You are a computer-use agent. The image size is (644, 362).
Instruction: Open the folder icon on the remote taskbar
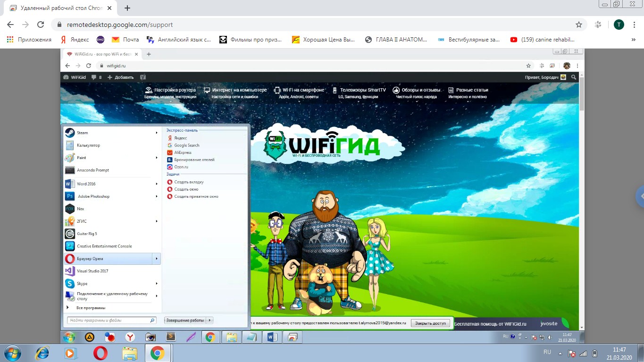[x=231, y=337]
